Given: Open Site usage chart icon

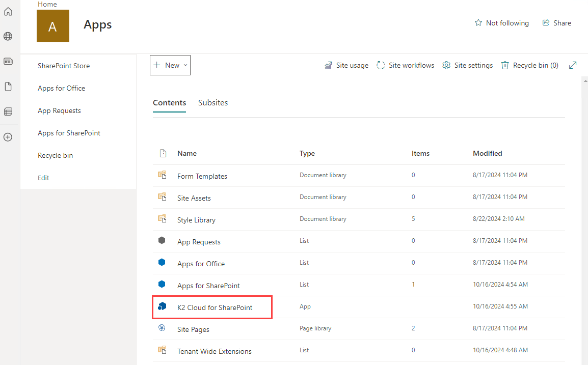Looking at the screenshot, I should pos(328,65).
